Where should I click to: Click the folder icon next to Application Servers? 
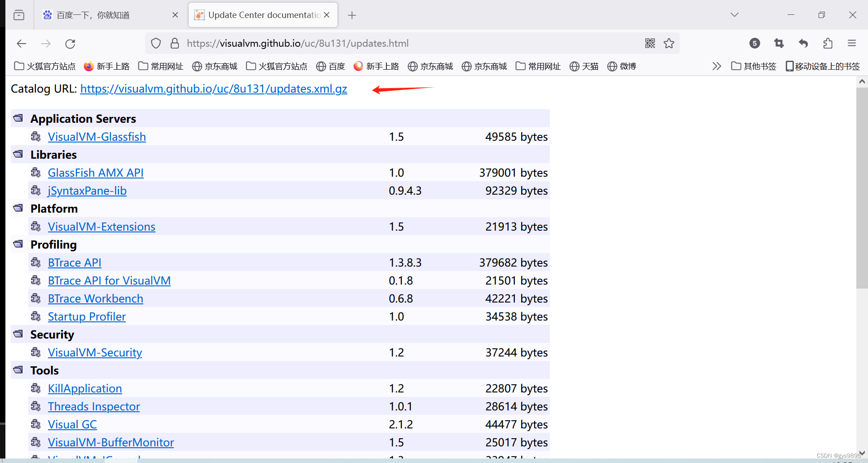point(18,118)
